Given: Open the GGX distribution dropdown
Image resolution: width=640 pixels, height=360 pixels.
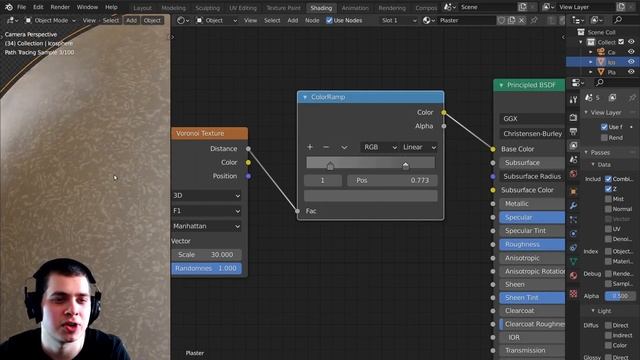Looking at the screenshot, I should click(x=532, y=118).
